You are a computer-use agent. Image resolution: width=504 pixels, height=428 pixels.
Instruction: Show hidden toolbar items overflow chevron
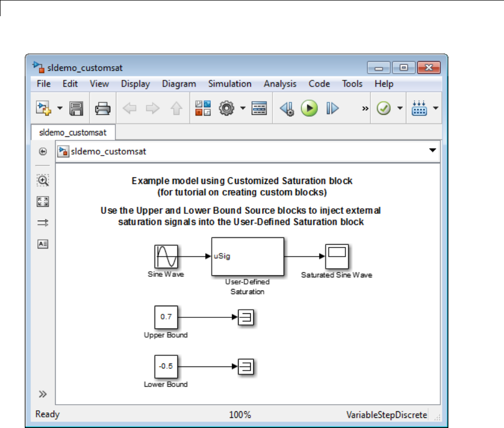pos(365,109)
